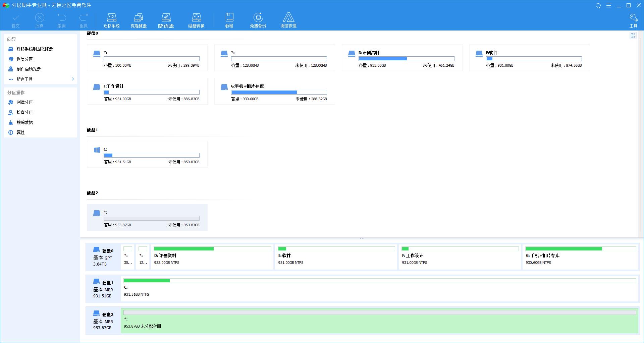This screenshot has width=644, height=343.
Task: Choose 恢复分区 from the sidebar
Action: [x=24, y=59]
